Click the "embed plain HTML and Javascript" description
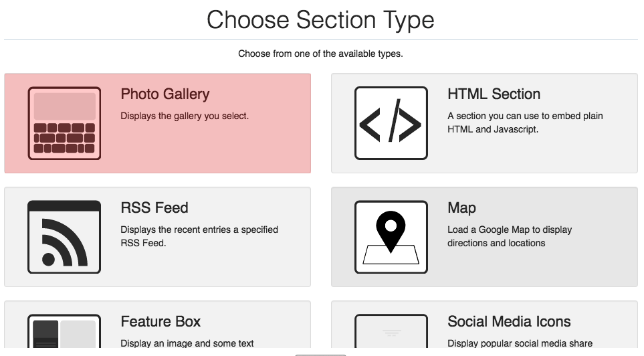644x356 pixels. coord(525,122)
